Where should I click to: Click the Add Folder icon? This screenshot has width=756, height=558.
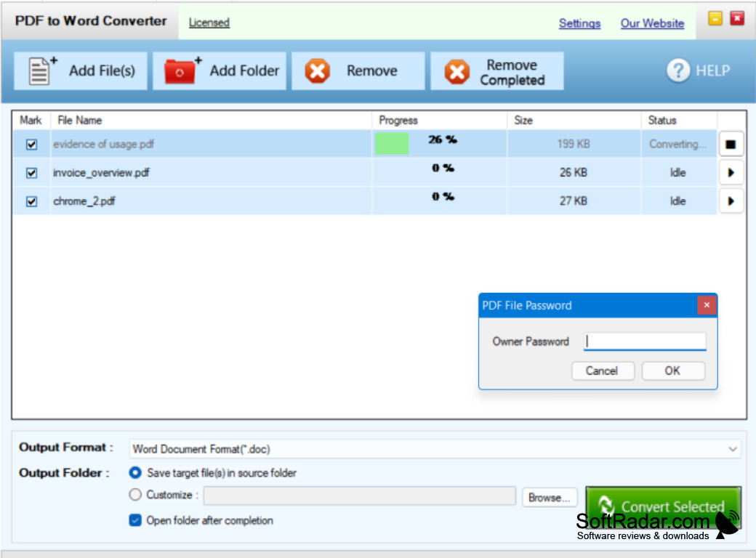click(x=180, y=70)
